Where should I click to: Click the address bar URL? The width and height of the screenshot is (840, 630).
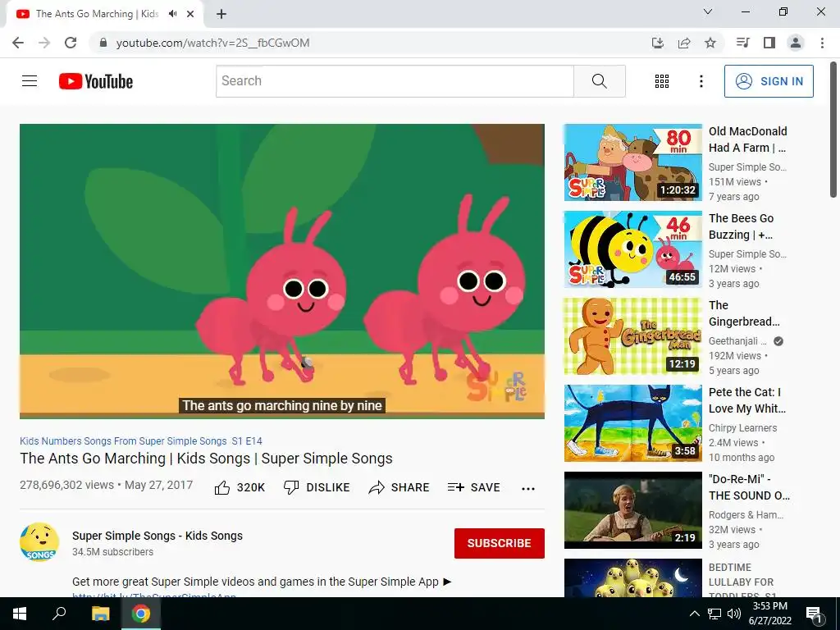(x=212, y=43)
